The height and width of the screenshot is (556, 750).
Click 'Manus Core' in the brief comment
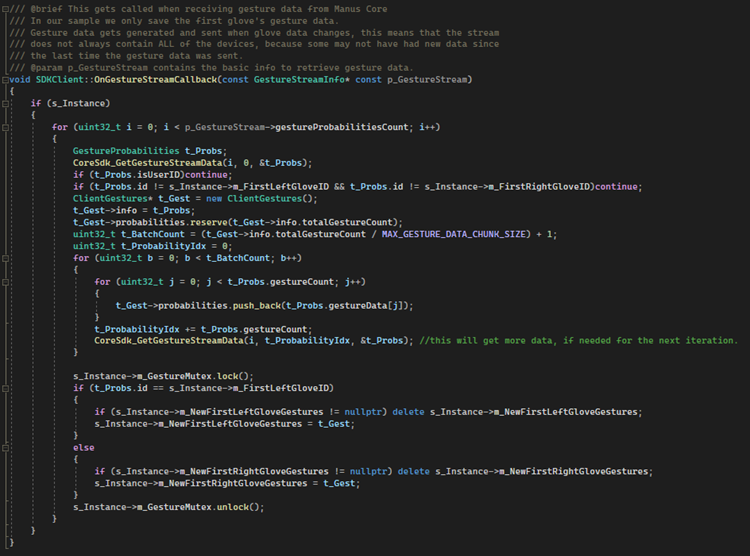pos(361,9)
